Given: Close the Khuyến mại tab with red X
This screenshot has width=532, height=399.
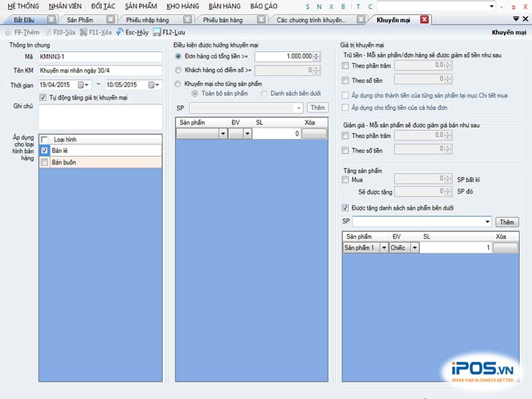Looking at the screenshot, I should (424, 20).
